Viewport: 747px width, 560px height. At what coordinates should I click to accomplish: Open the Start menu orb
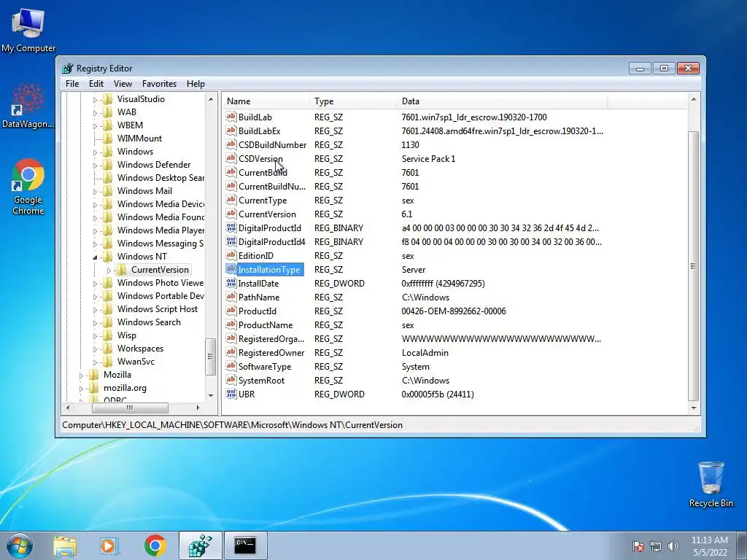18,545
